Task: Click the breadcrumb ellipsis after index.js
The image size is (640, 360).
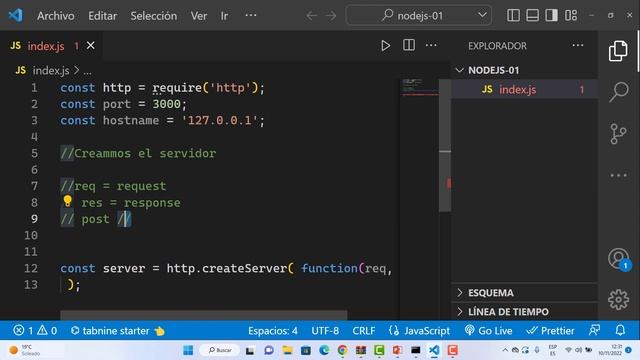Action: (x=87, y=71)
